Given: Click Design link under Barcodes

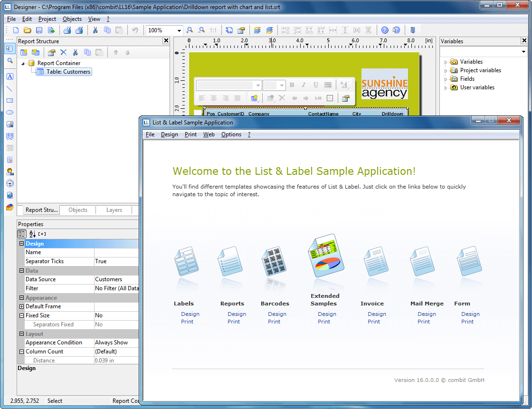Looking at the screenshot, I should (277, 314).
